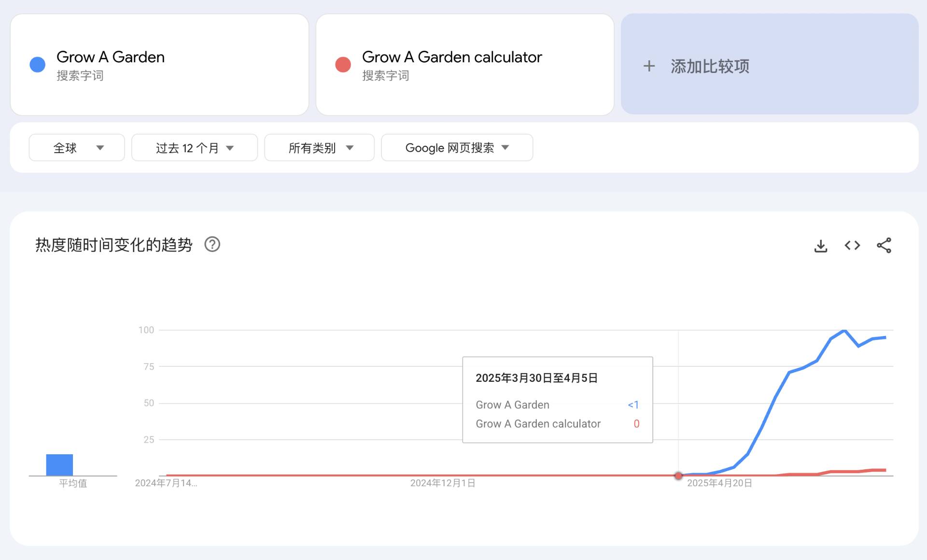The width and height of the screenshot is (927, 560).
Task: Click the plus icon in 添加比较项
Action: (649, 66)
